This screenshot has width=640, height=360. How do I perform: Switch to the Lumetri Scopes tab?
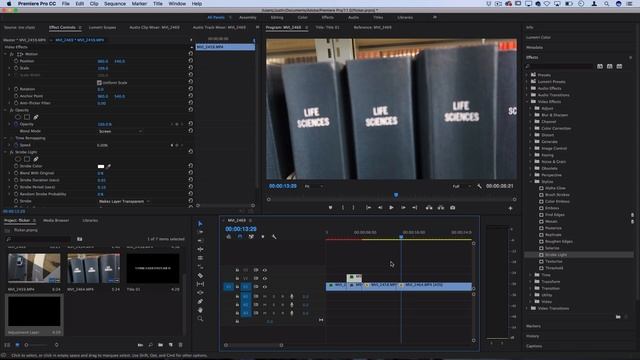102,27
